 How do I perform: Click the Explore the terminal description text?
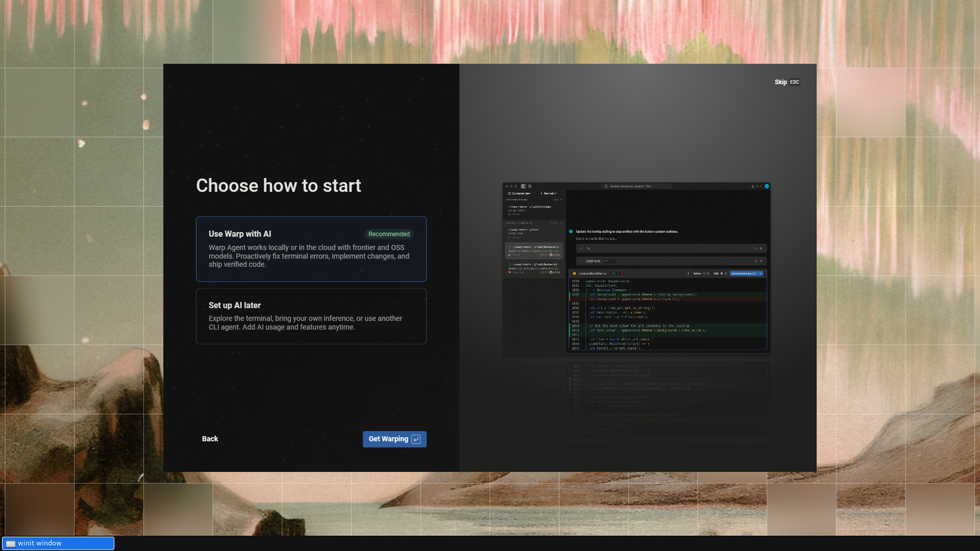click(x=306, y=323)
